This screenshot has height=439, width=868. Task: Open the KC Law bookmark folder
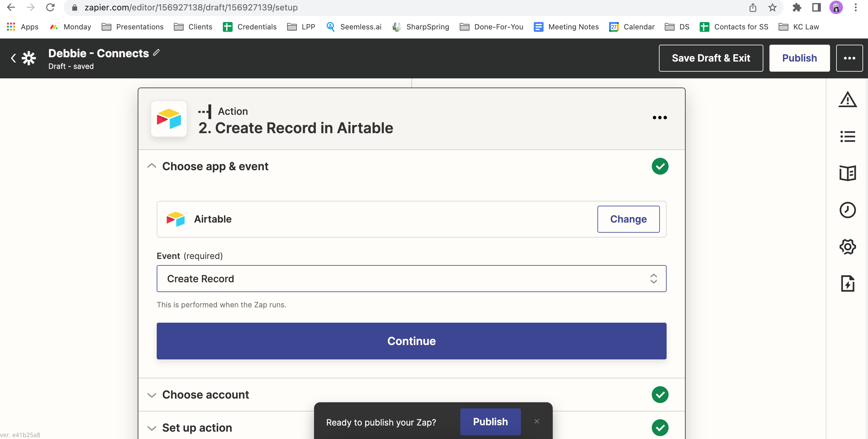click(x=799, y=27)
